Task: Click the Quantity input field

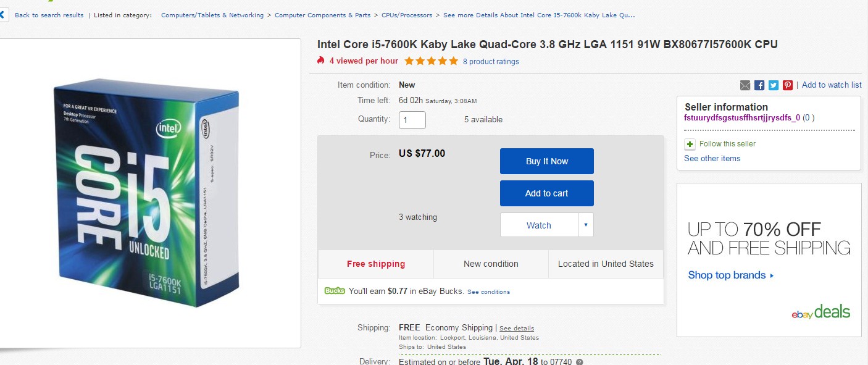Action: (x=412, y=120)
